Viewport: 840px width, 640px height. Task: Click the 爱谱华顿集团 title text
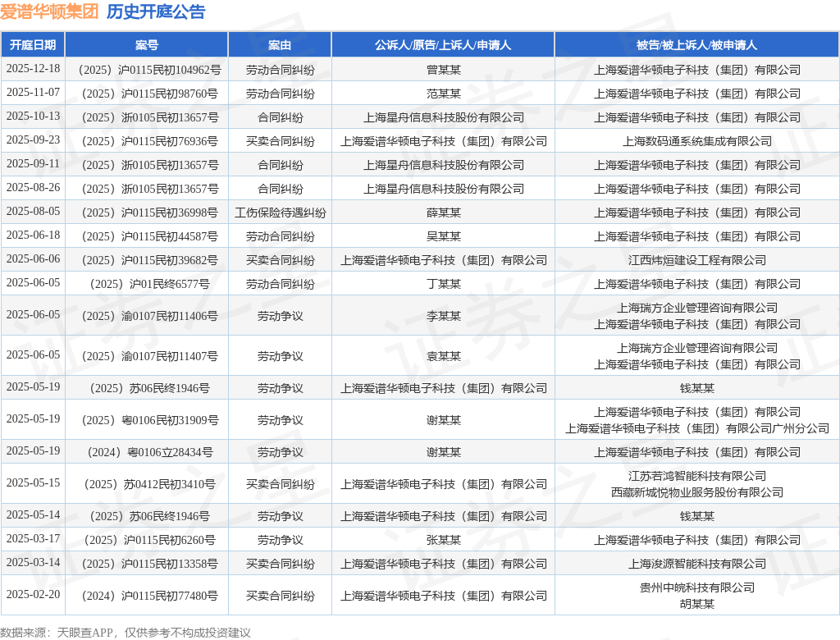(49, 11)
